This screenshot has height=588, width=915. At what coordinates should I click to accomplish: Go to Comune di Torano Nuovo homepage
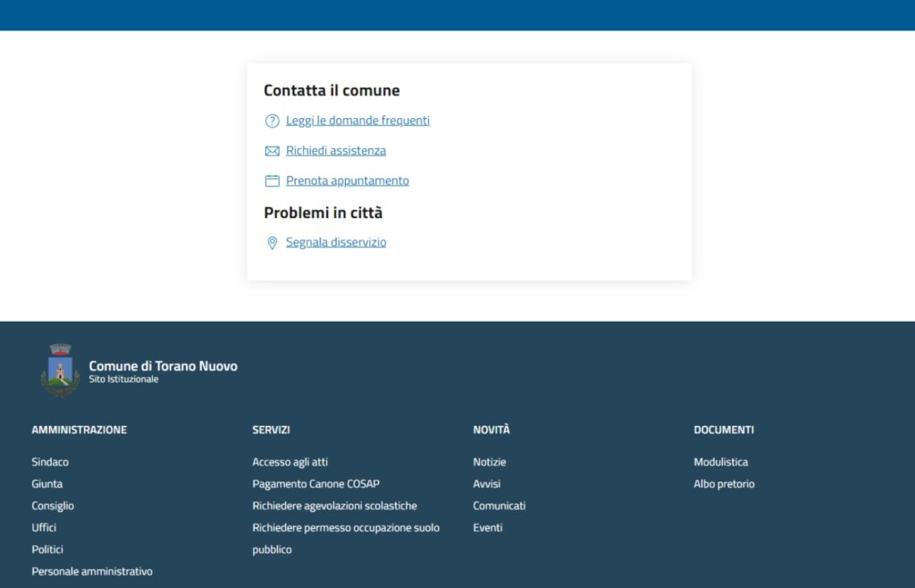point(163,366)
